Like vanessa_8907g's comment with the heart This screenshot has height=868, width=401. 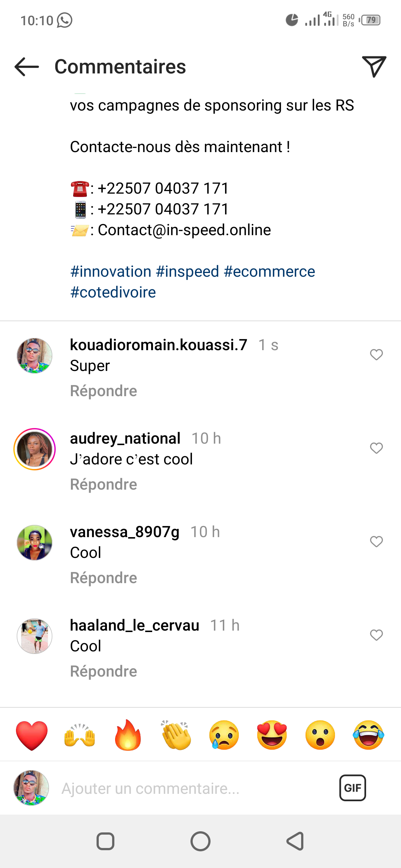coord(376,542)
